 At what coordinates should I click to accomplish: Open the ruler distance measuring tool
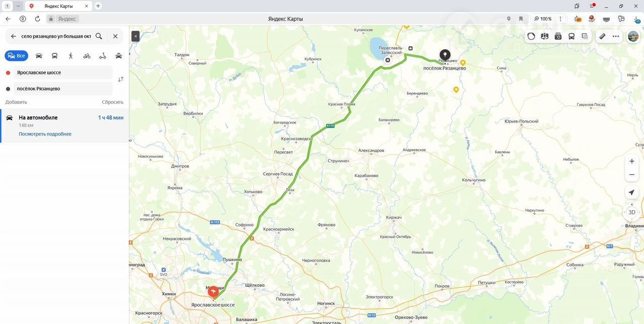tap(602, 36)
